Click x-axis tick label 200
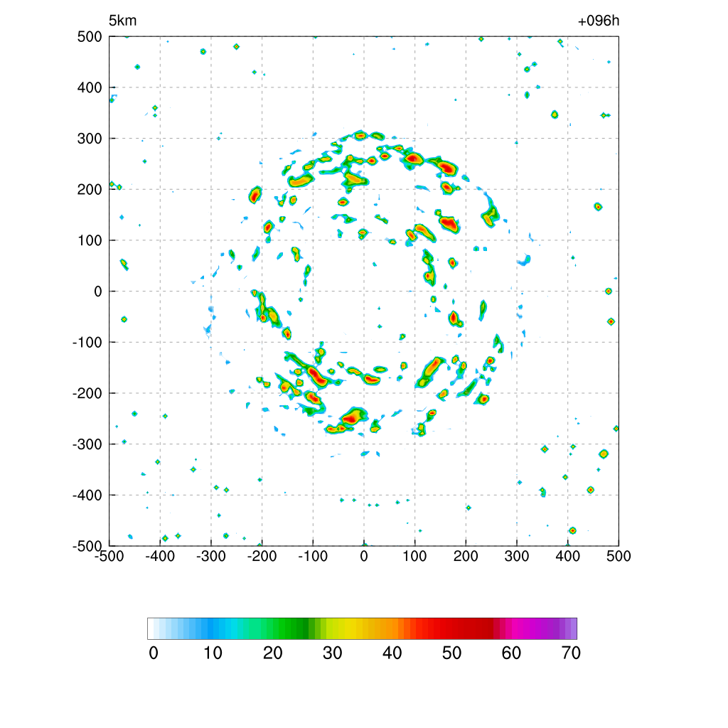Viewport: 728px width, 728px height. click(466, 556)
